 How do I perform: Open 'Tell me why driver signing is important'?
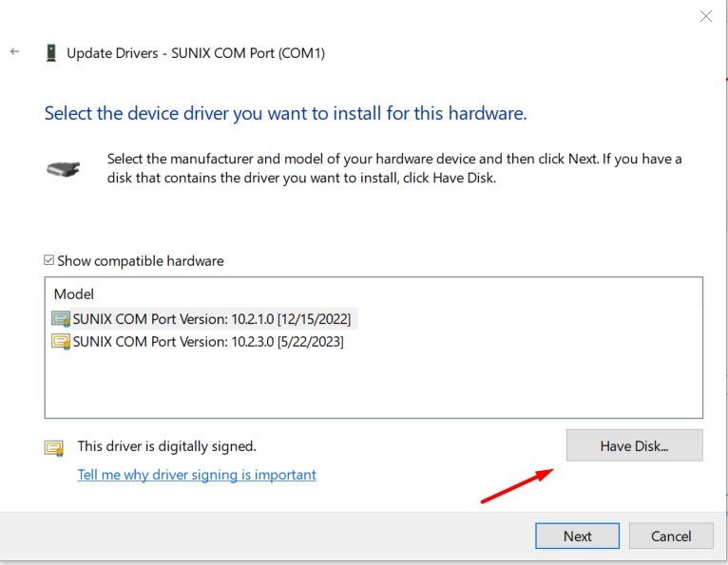click(x=197, y=475)
